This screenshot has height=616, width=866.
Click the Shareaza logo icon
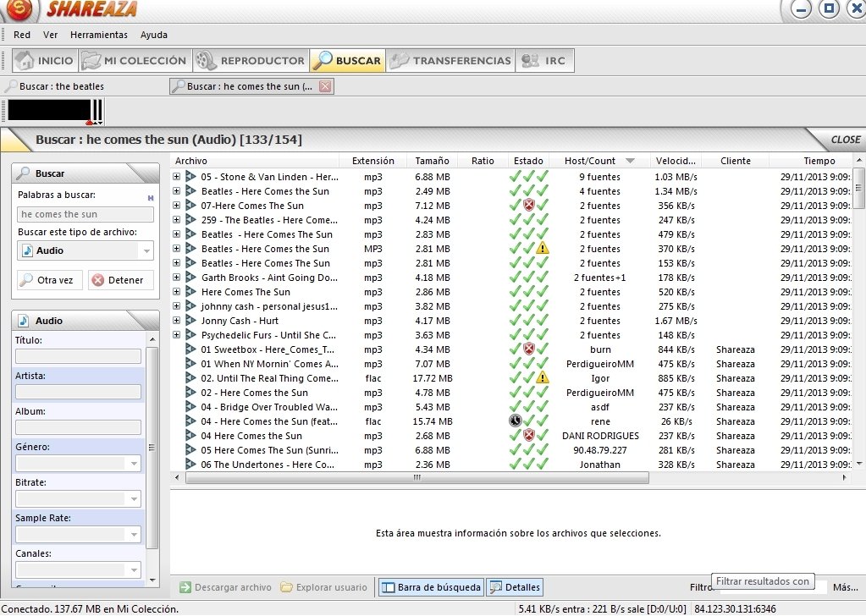(19, 8)
